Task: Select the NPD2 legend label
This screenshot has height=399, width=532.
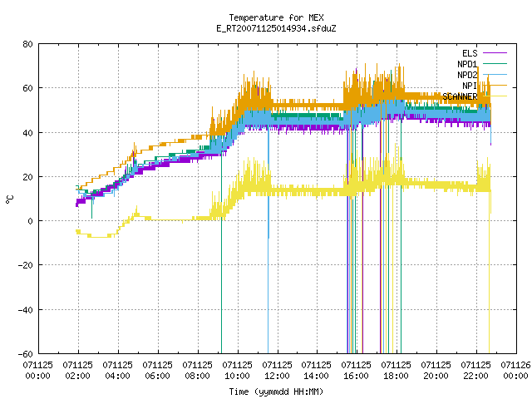Action: 467,75
